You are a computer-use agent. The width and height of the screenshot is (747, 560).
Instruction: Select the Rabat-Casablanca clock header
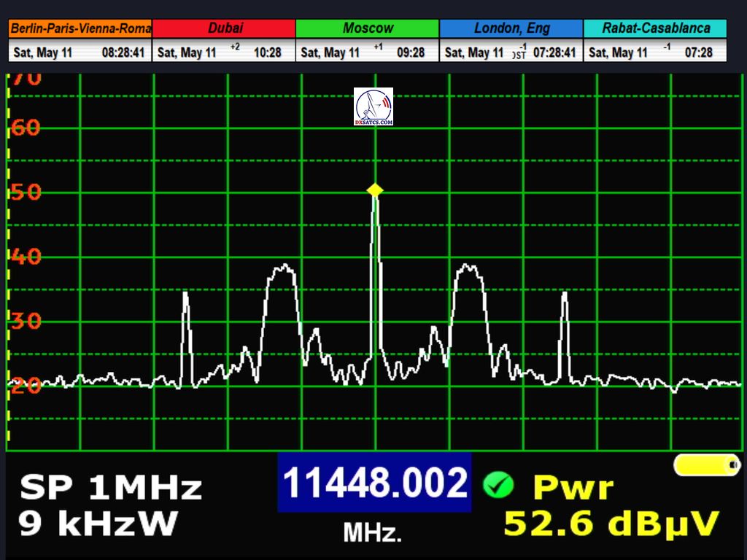[655, 28]
